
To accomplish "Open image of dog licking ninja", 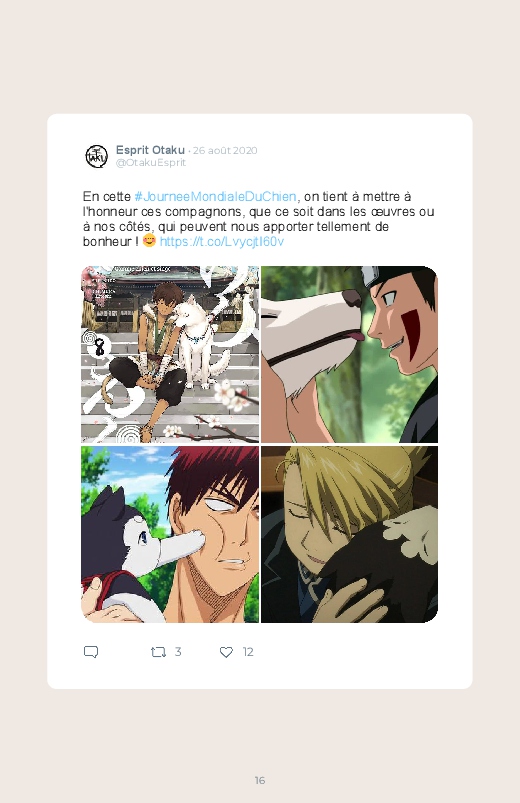I will click(x=349, y=354).
